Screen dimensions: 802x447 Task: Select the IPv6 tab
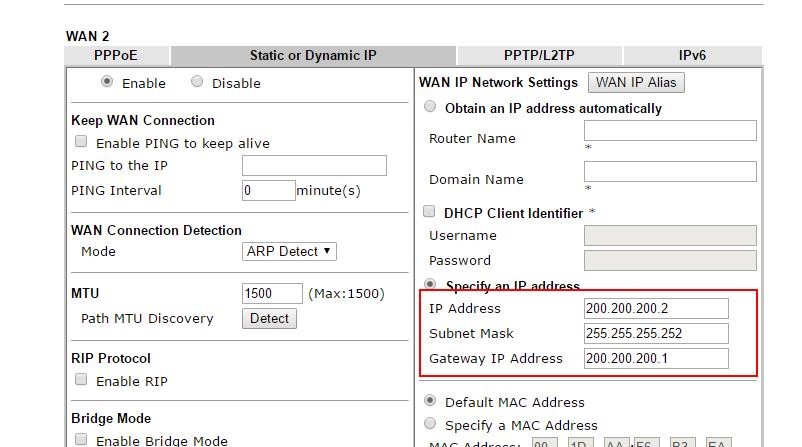(691, 56)
